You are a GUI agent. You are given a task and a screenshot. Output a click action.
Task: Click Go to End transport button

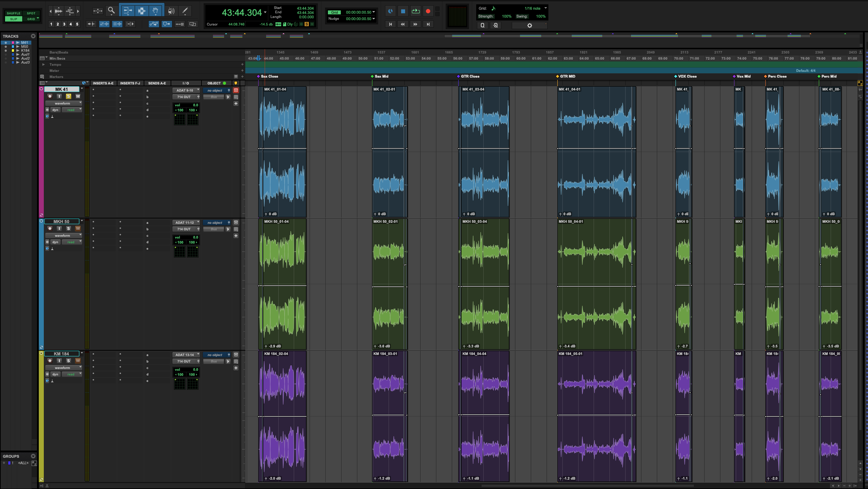[x=428, y=24]
